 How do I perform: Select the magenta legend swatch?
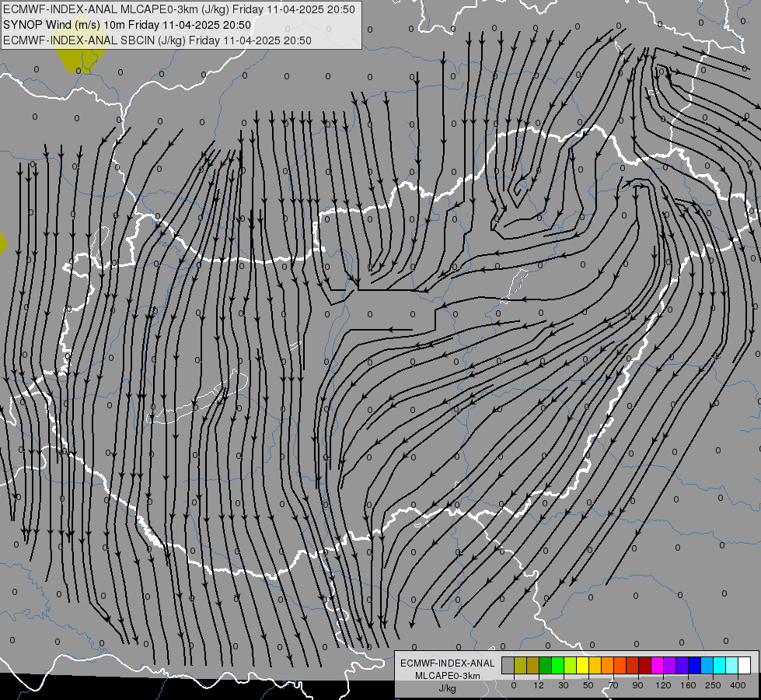[x=657, y=665]
